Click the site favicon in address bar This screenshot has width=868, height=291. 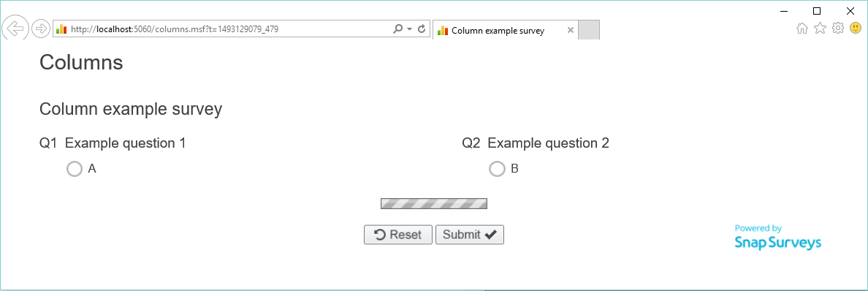tap(61, 29)
